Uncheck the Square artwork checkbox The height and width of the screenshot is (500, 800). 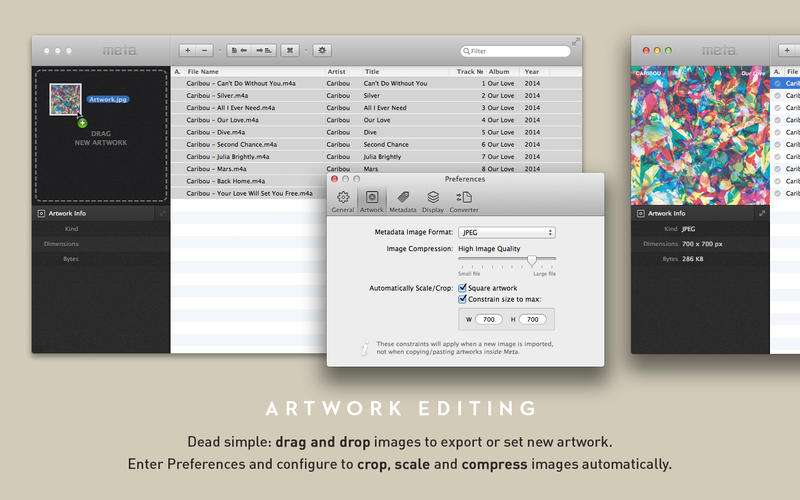(463, 287)
